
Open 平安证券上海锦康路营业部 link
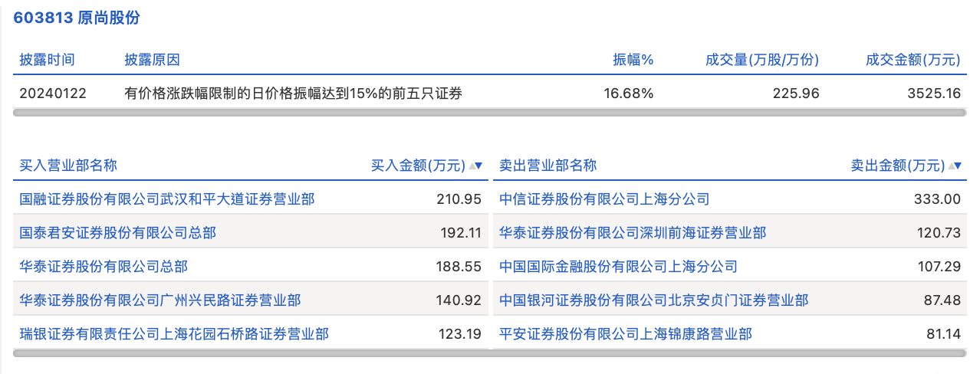[626, 334]
